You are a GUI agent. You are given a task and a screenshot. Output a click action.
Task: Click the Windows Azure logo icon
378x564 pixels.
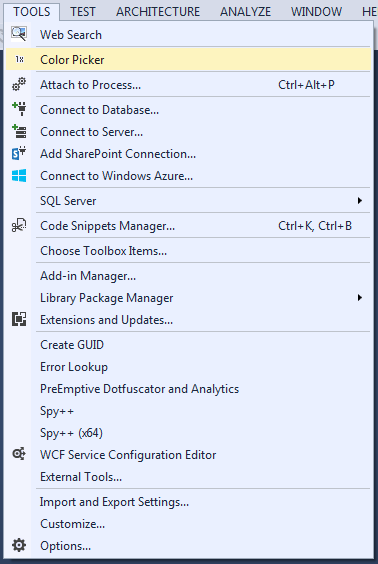pyautogui.click(x=19, y=176)
